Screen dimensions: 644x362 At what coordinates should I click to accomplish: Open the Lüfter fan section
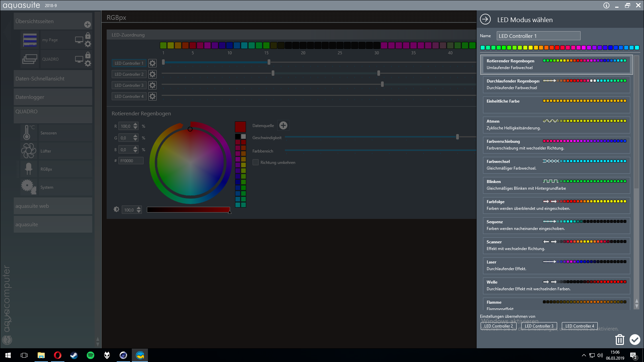pos(53,151)
